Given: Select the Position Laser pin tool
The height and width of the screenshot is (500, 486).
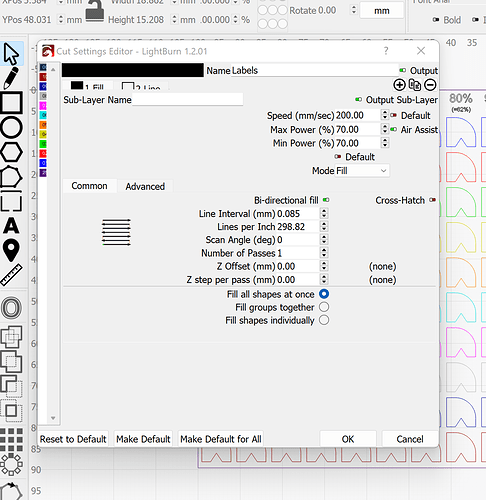Looking at the screenshot, I should pos(11,250).
